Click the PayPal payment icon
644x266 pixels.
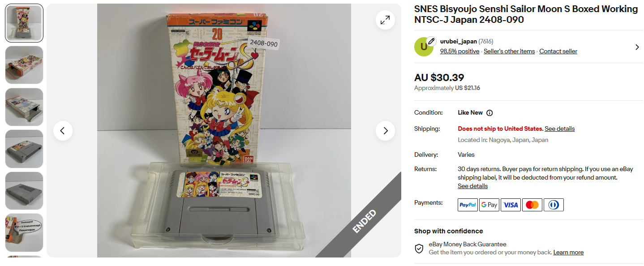pyautogui.click(x=468, y=205)
